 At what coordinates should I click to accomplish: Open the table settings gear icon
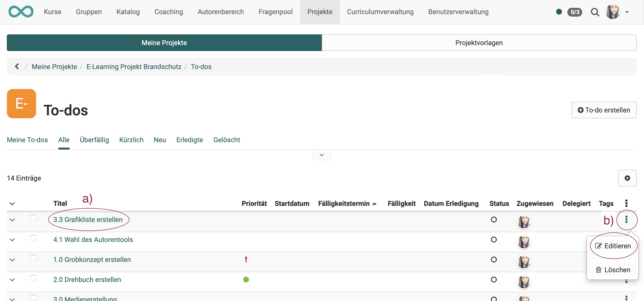pos(627,178)
